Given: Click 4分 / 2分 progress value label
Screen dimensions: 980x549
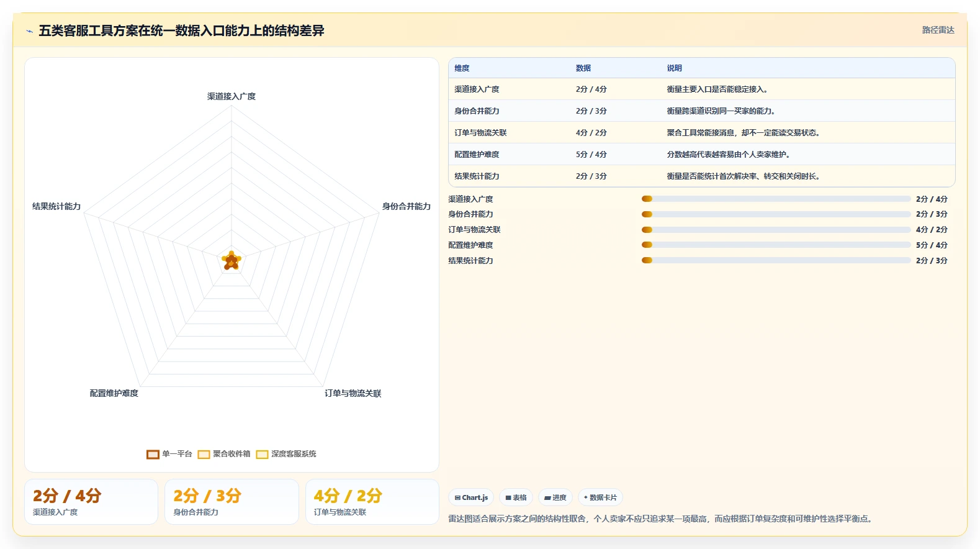Looking at the screenshot, I should (932, 230).
